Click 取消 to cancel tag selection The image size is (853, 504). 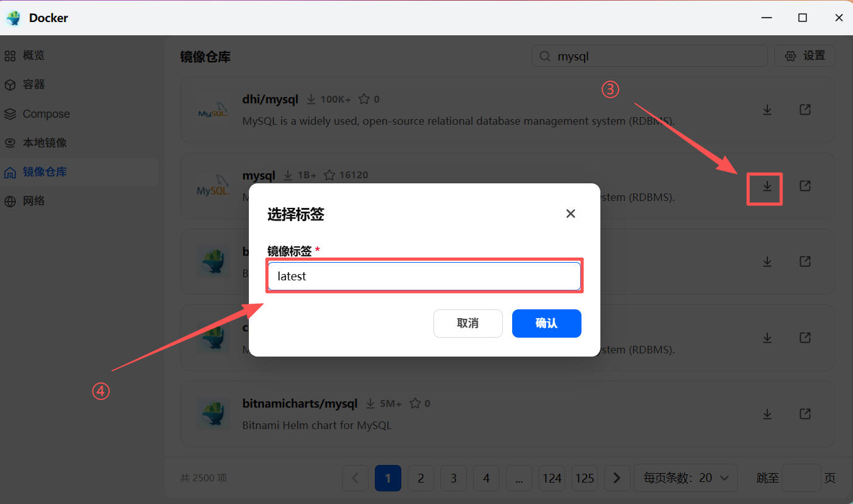tap(468, 323)
